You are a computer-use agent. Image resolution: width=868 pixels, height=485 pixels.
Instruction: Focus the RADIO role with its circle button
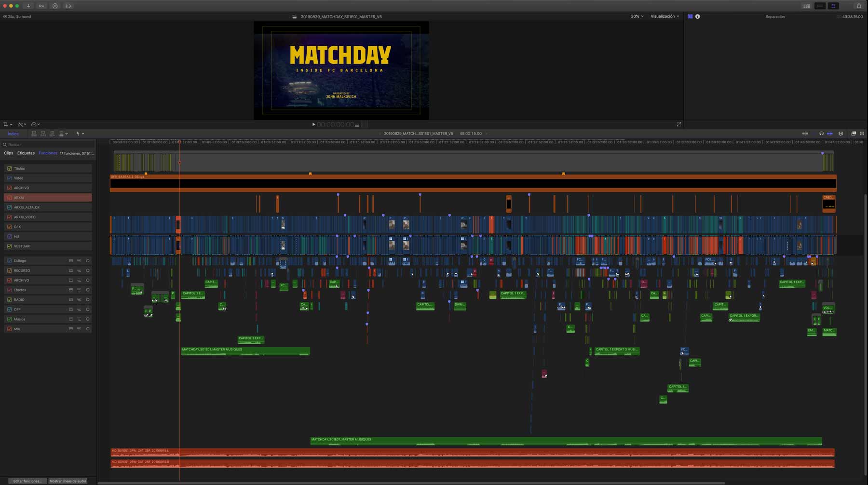[x=87, y=300]
